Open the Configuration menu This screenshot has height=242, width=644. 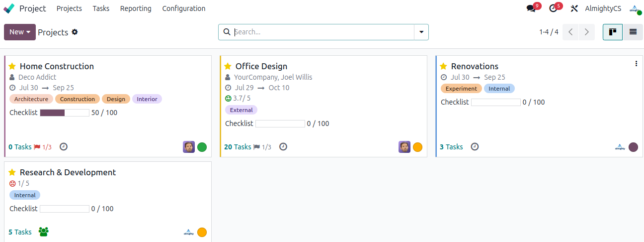pos(183,8)
